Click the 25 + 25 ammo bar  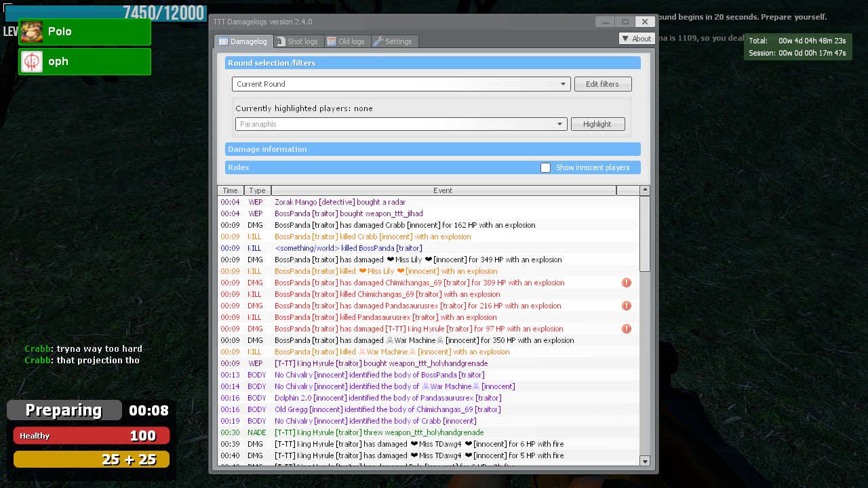coord(91,460)
